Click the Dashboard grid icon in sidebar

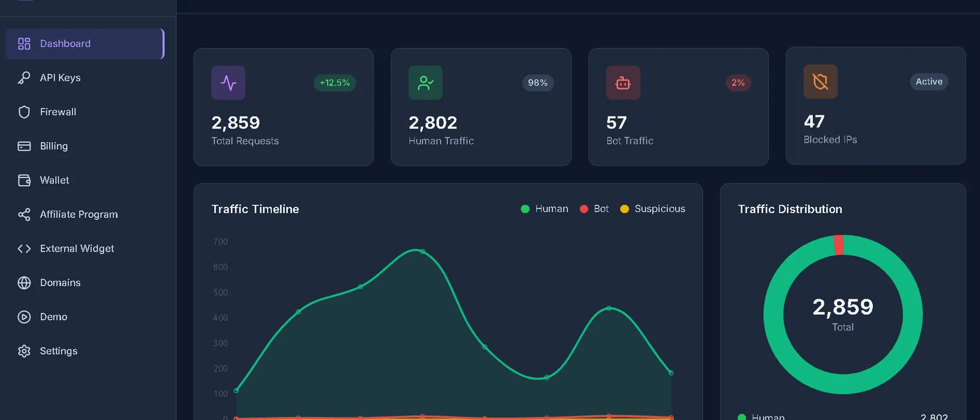click(24, 43)
